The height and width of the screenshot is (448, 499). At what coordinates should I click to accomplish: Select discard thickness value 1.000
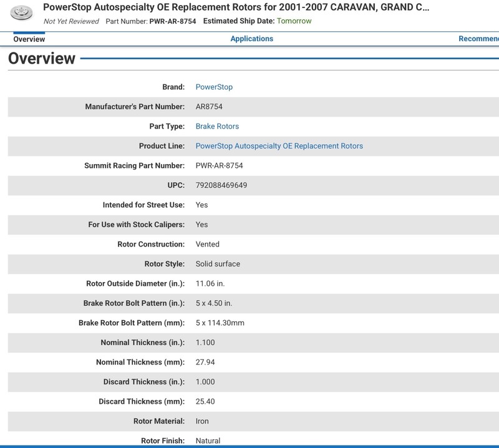(x=205, y=382)
